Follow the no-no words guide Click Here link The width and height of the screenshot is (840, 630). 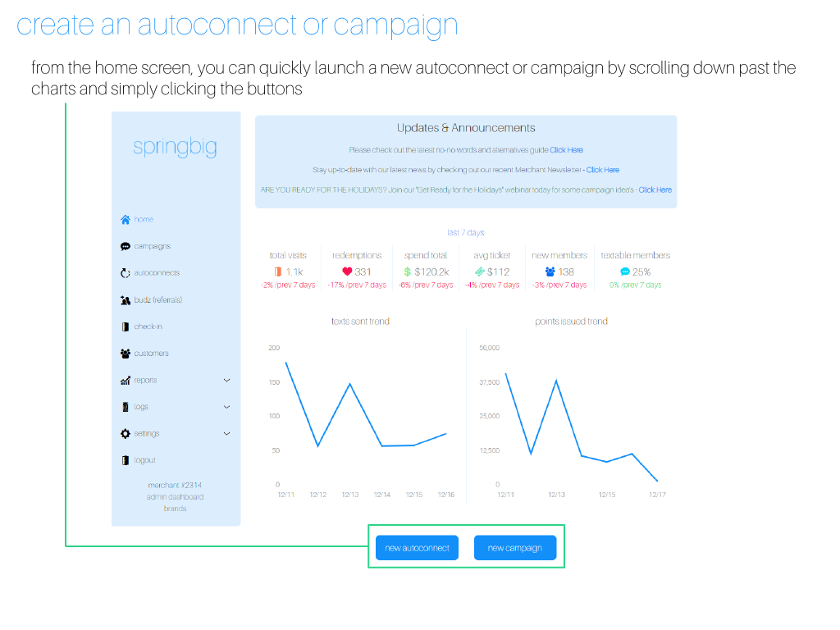click(566, 150)
